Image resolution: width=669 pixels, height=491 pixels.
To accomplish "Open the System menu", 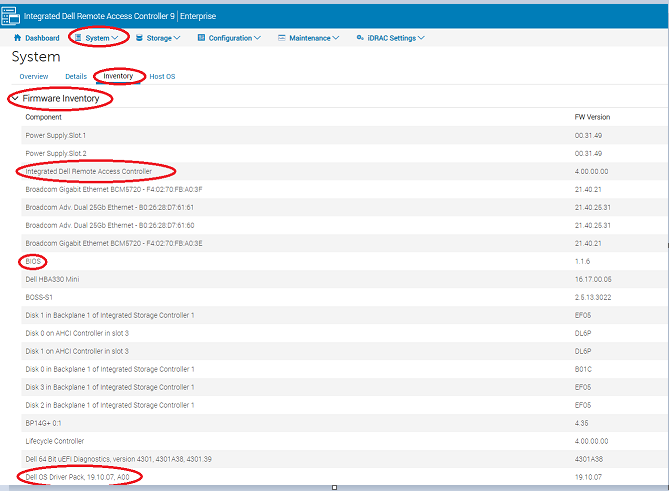I will click(x=97, y=38).
